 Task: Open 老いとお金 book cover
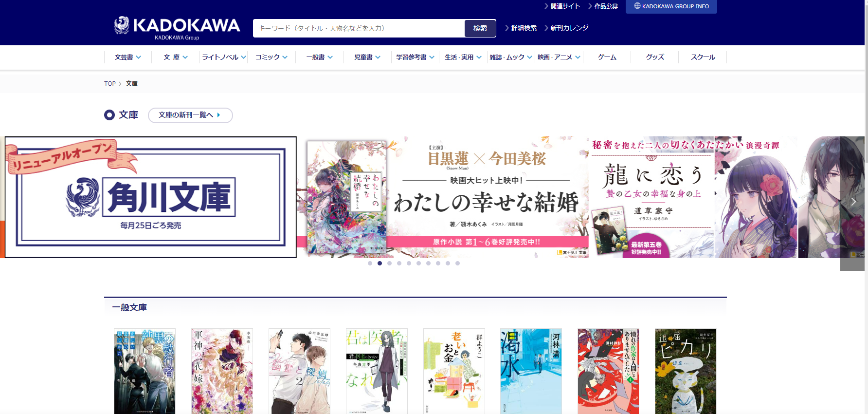coord(454,371)
